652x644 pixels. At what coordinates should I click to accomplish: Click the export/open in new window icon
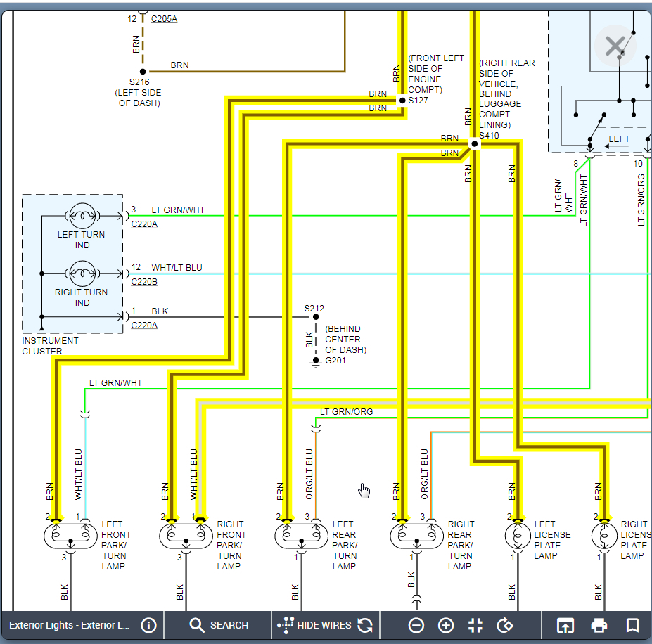point(565,625)
